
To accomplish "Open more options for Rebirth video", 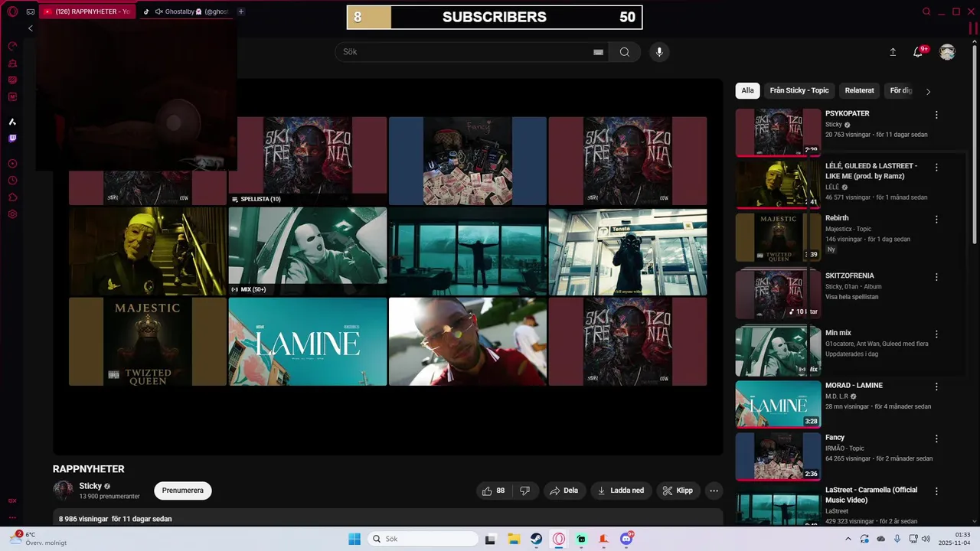I will (936, 220).
